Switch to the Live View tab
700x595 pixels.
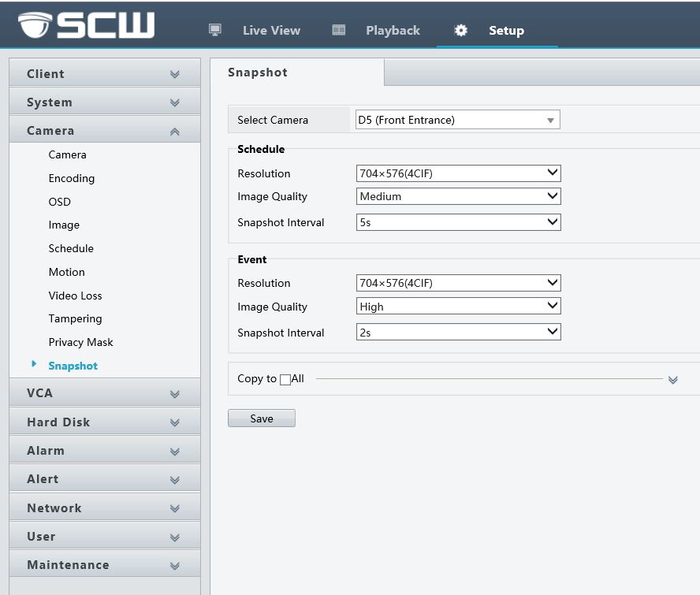pos(271,31)
